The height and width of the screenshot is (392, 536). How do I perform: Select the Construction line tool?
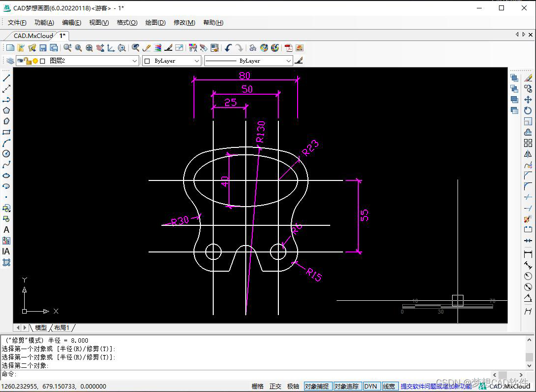6,89
